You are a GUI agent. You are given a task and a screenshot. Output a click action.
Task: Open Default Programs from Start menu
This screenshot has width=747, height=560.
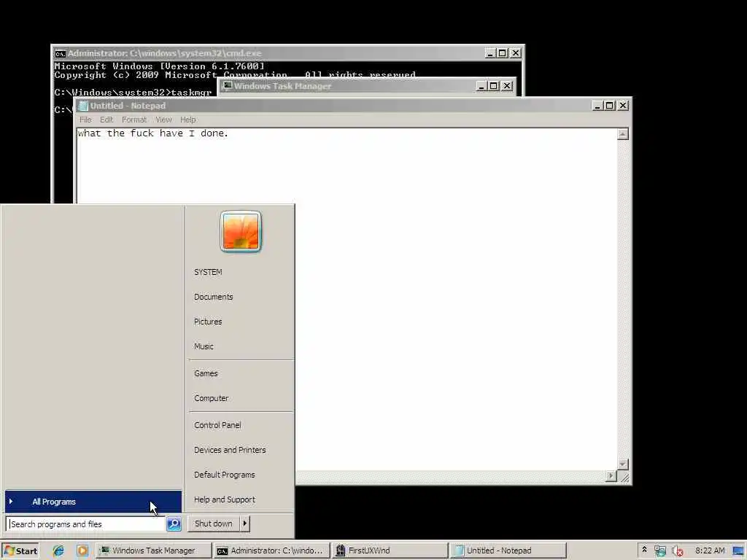coord(225,474)
